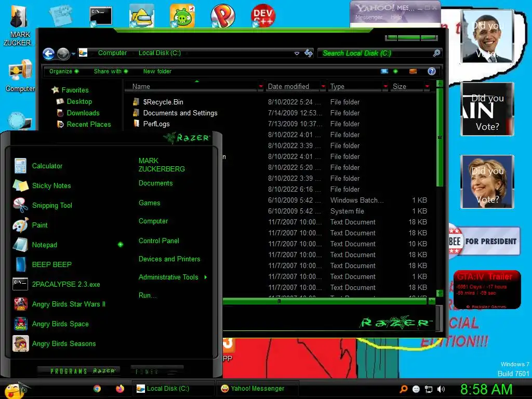
Task: Select Downloads in Favorites sidebar
Action: [x=83, y=113]
